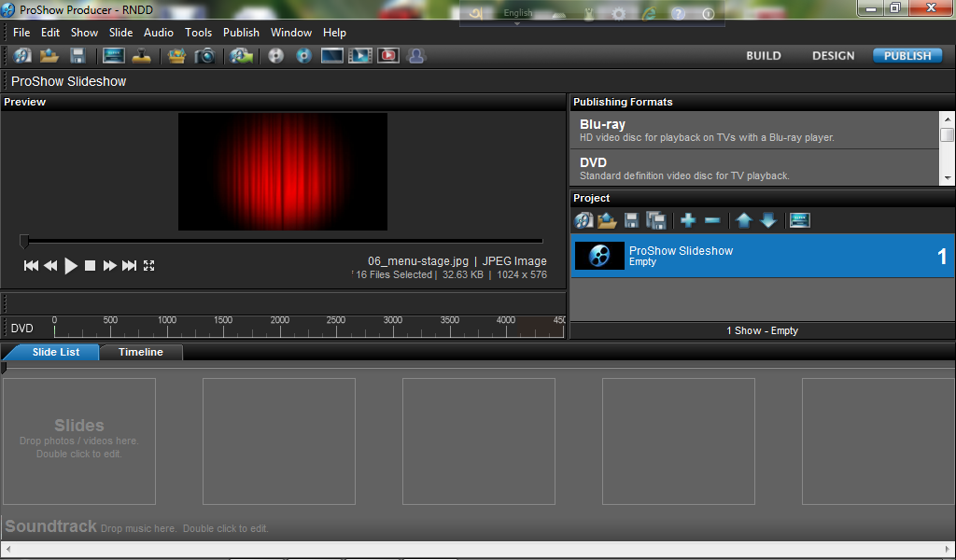The height and width of the screenshot is (560, 956).
Task: Click the move show down arrow icon
Action: [x=768, y=220]
